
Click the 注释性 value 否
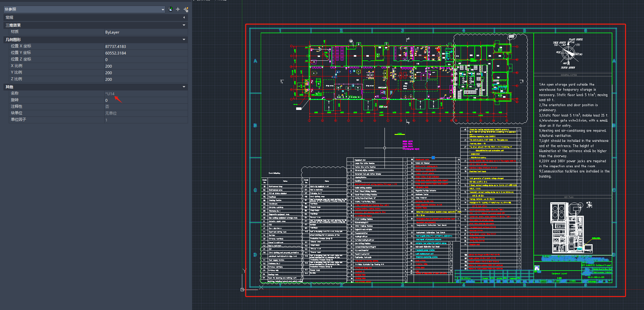click(146, 107)
